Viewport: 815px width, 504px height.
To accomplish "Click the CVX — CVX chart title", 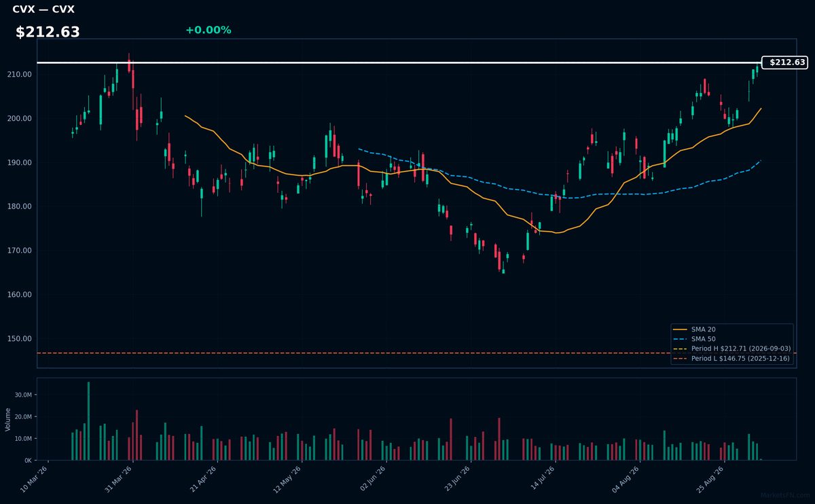I will click(x=43, y=10).
